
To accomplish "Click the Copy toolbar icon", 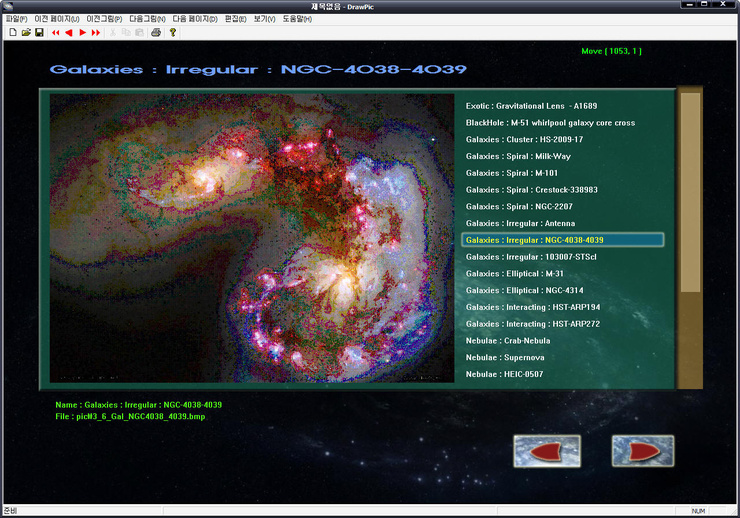I will coord(126,33).
